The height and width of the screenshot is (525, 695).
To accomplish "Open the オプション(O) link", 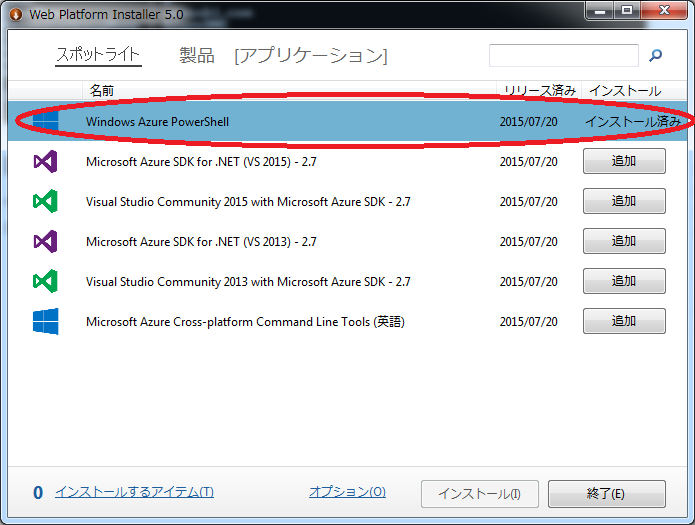I will tap(348, 492).
